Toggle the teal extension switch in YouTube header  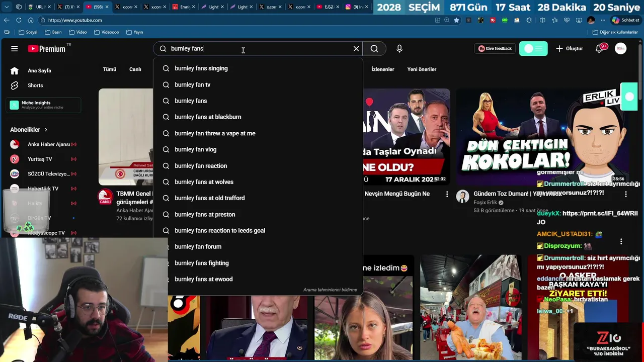(x=533, y=49)
